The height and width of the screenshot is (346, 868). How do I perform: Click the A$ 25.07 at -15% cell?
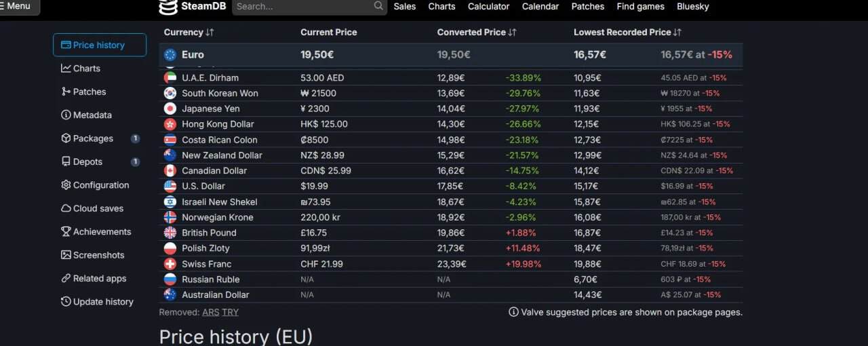pos(691,295)
